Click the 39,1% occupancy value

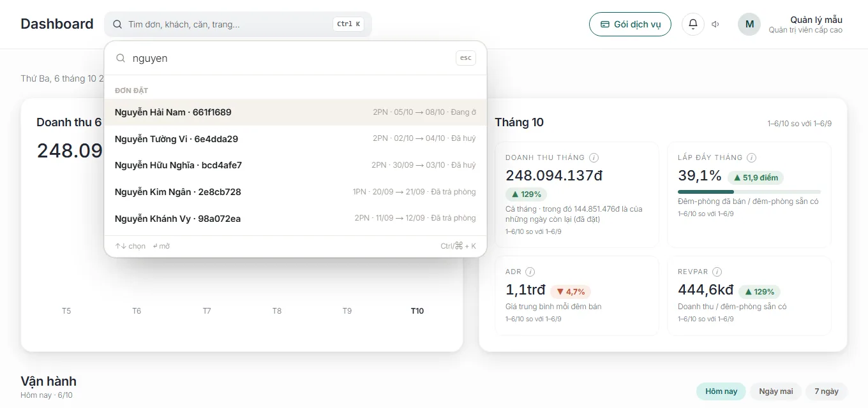[700, 175]
